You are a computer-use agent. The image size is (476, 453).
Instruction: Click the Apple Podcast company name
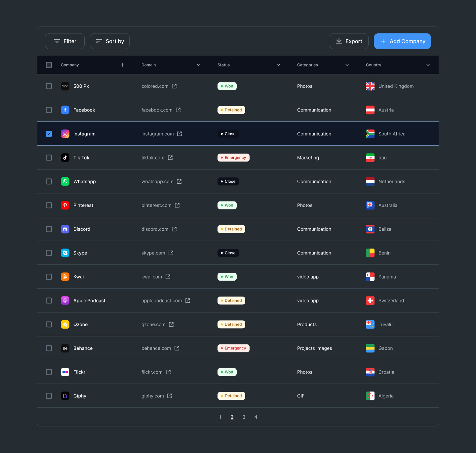89,300
